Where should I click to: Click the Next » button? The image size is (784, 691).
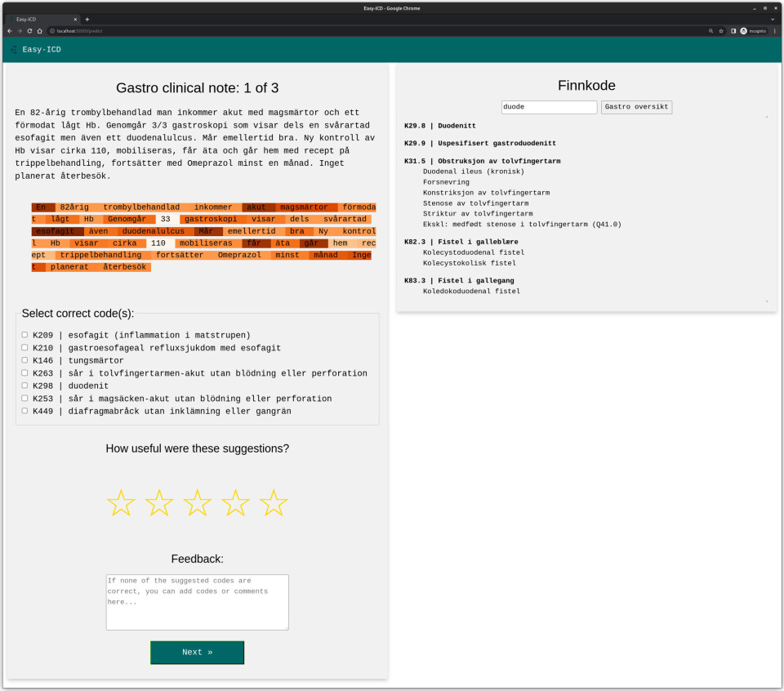[x=197, y=653]
